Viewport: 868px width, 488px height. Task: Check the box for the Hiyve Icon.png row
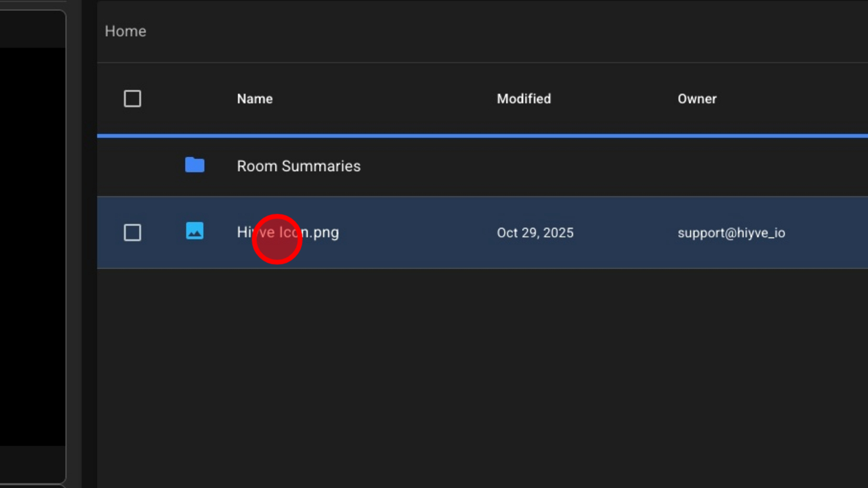132,233
